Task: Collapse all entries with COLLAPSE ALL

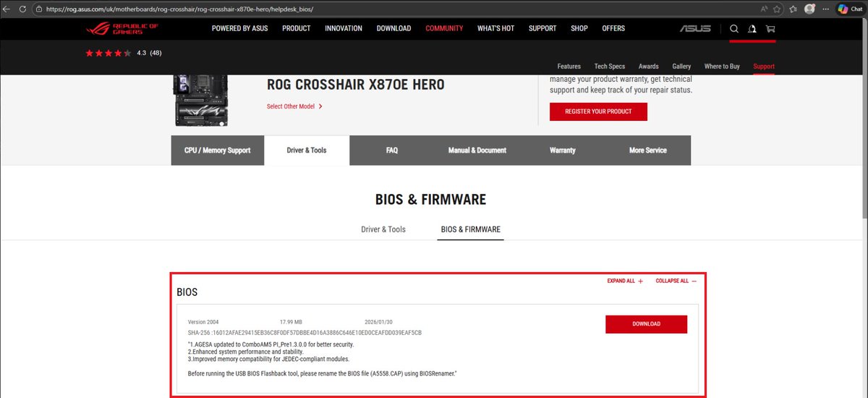Action: [676, 281]
